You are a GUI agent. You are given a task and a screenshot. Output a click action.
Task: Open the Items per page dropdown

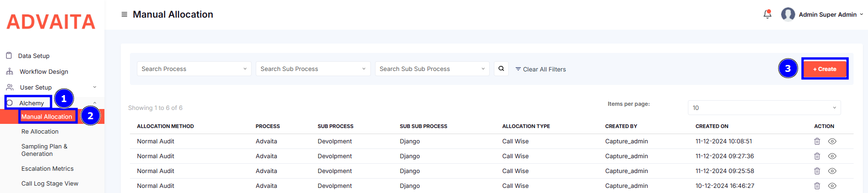(764, 108)
